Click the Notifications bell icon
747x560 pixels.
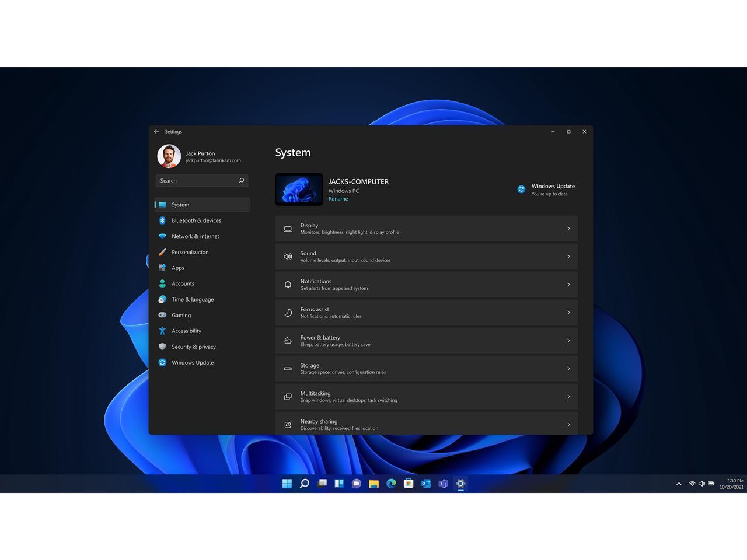pos(288,284)
